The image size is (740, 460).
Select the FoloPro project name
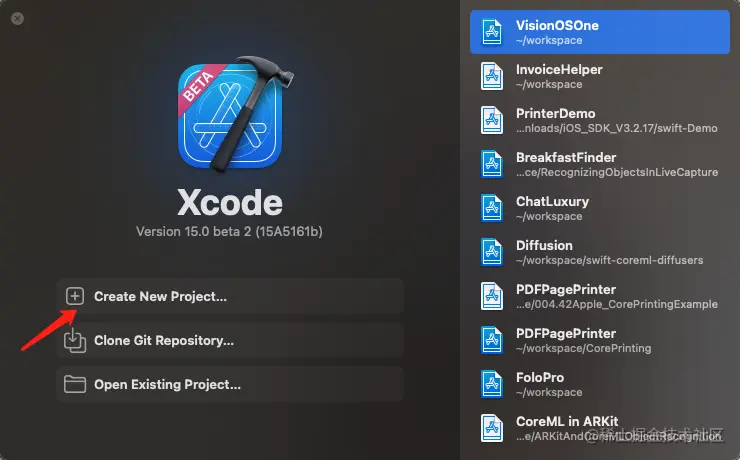pos(540,377)
